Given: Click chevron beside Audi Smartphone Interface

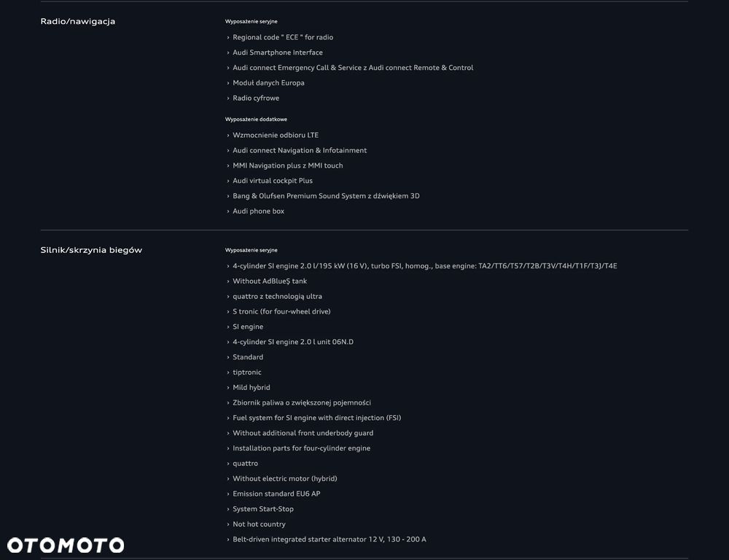Looking at the screenshot, I should 227,53.
